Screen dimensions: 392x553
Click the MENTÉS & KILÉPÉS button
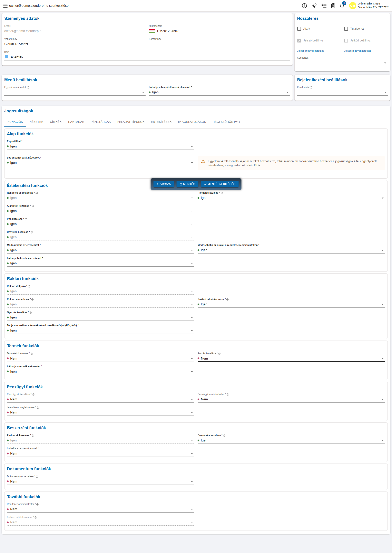pos(219,184)
